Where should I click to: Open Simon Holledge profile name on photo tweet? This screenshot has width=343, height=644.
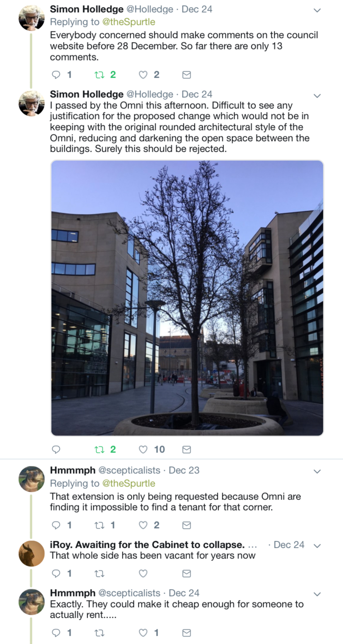tap(87, 94)
